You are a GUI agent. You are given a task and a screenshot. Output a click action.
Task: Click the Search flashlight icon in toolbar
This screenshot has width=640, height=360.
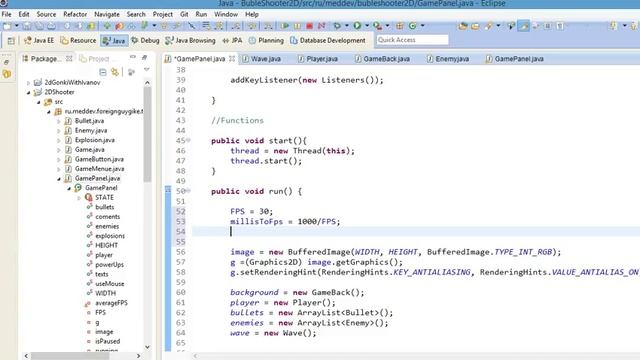click(489, 26)
